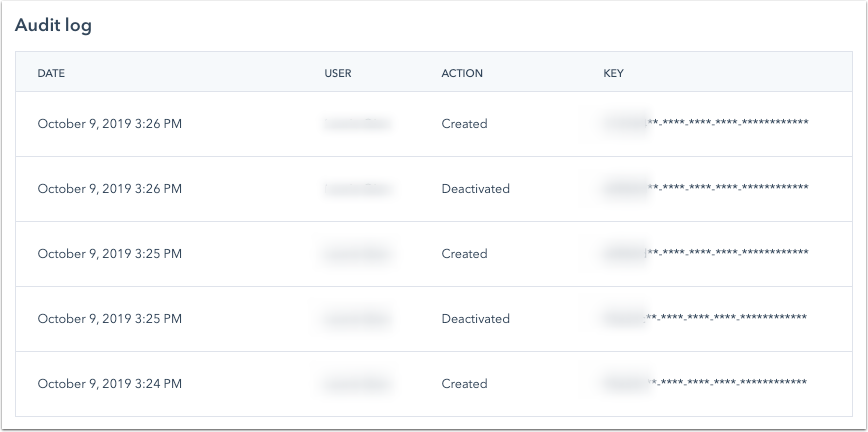Click the date of the 3:25 PM Created entry
Image resolution: width=868 pixels, height=432 pixels.
tap(110, 254)
